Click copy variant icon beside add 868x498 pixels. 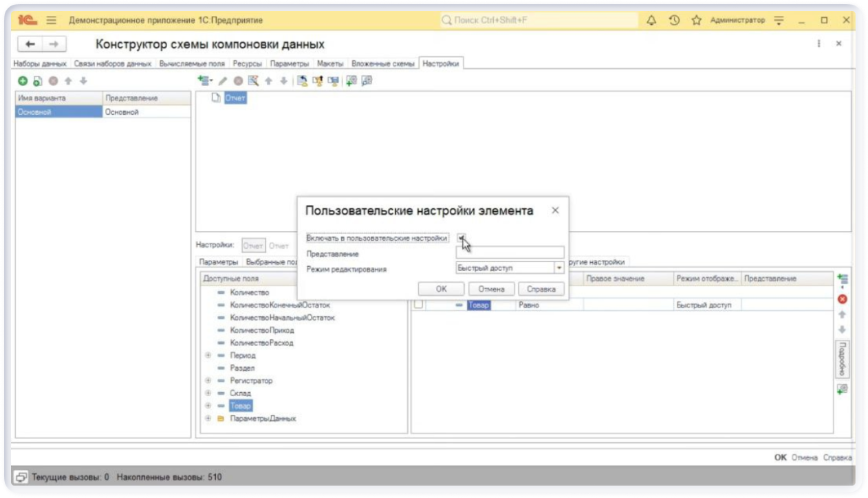37,81
